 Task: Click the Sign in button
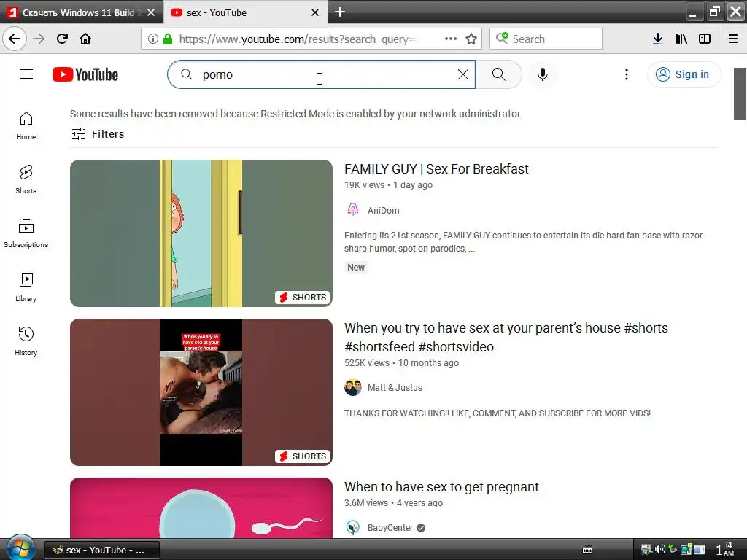684,75
